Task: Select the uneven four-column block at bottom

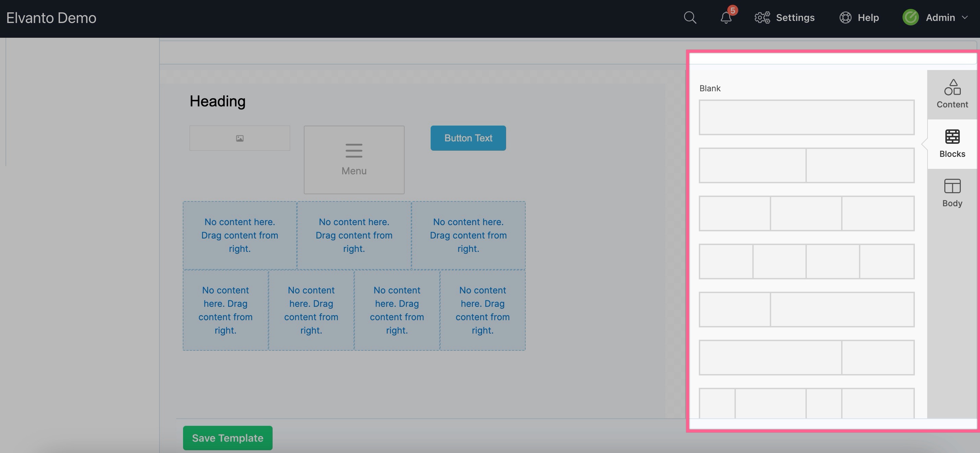Action: tap(806, 403)
